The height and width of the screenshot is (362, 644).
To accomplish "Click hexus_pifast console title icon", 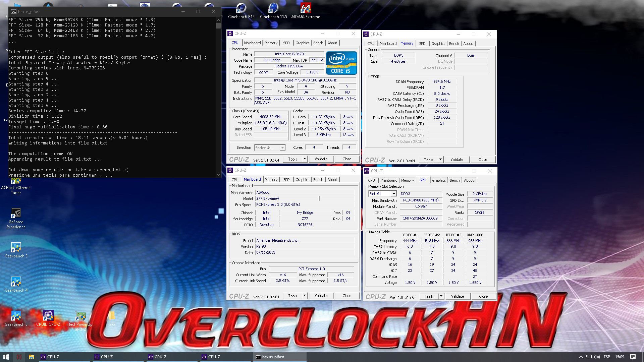I will coord(13,11).
